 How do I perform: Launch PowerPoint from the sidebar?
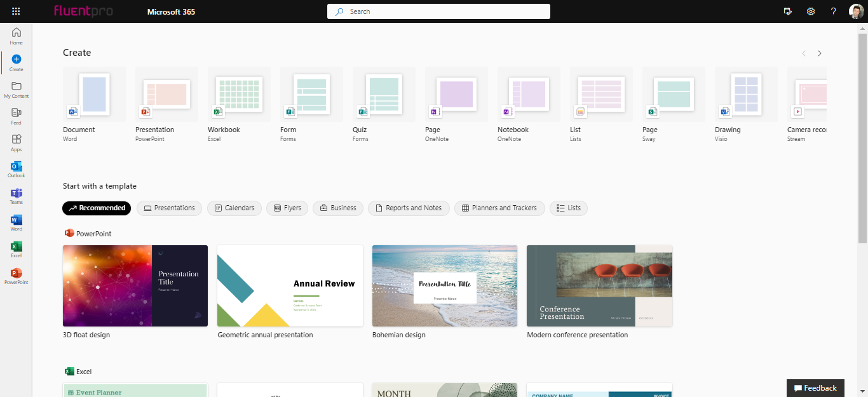pos(17,276)
